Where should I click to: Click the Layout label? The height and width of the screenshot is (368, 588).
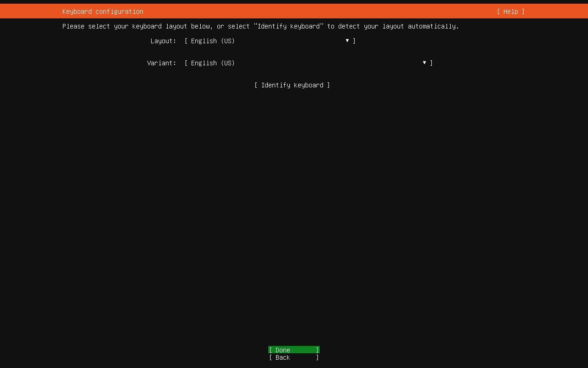coord(163,41)
